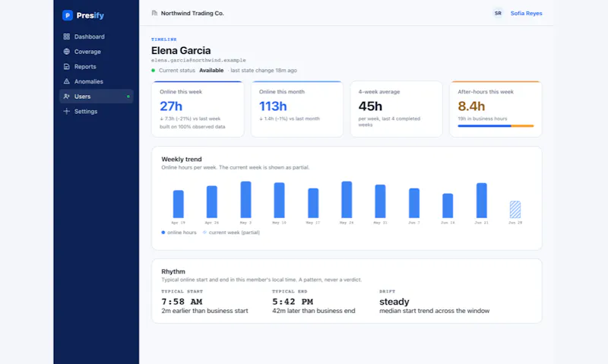Click the 7:58 AM typical start value

pyautogui.click(x=182, y=302)
